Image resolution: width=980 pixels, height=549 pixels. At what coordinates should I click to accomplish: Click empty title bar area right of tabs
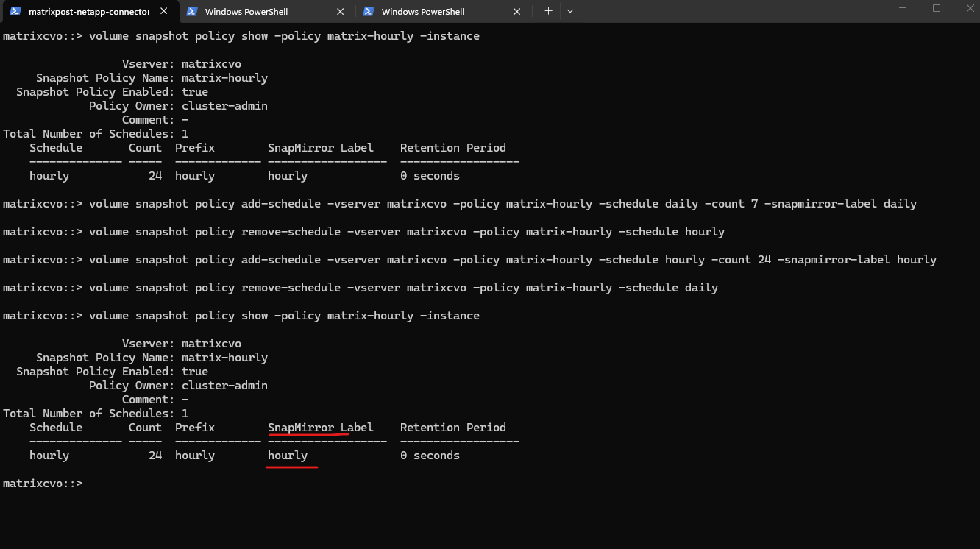(x=736, y=11)
